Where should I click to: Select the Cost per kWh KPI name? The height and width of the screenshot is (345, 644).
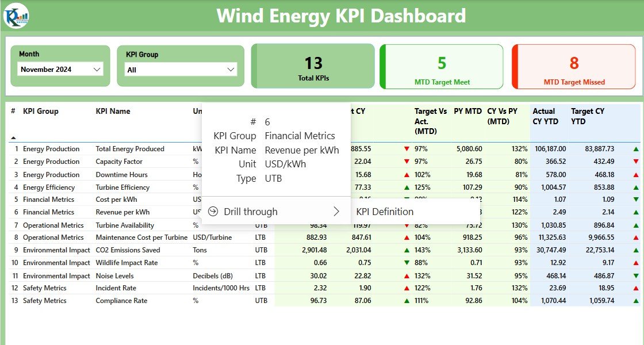point(116,200)
